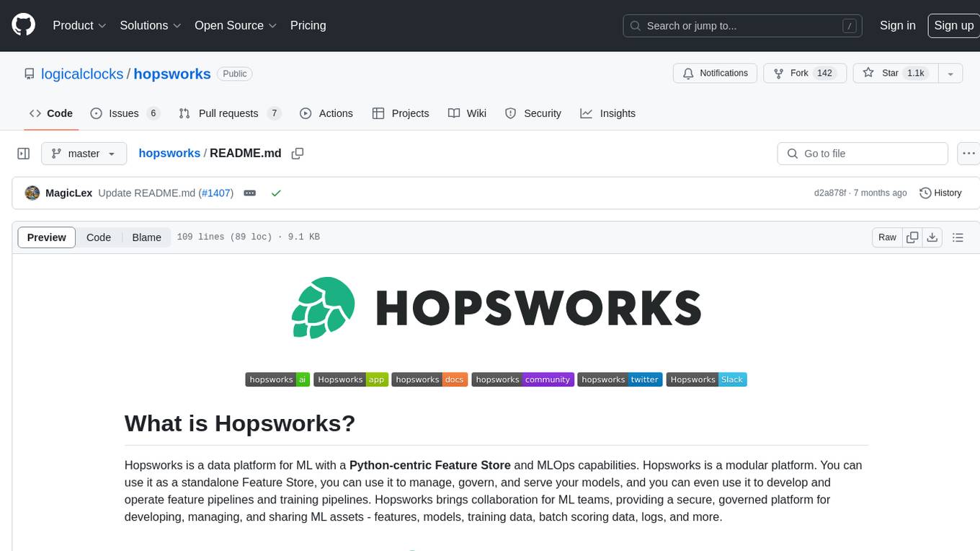Open the hopsworks repository link in header

[x=172, y=74]
